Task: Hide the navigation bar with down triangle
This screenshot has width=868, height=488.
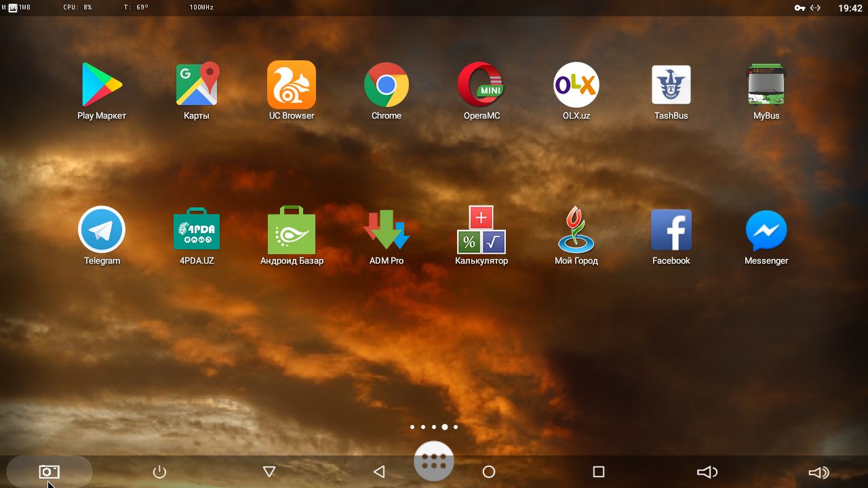Action: 269,472
